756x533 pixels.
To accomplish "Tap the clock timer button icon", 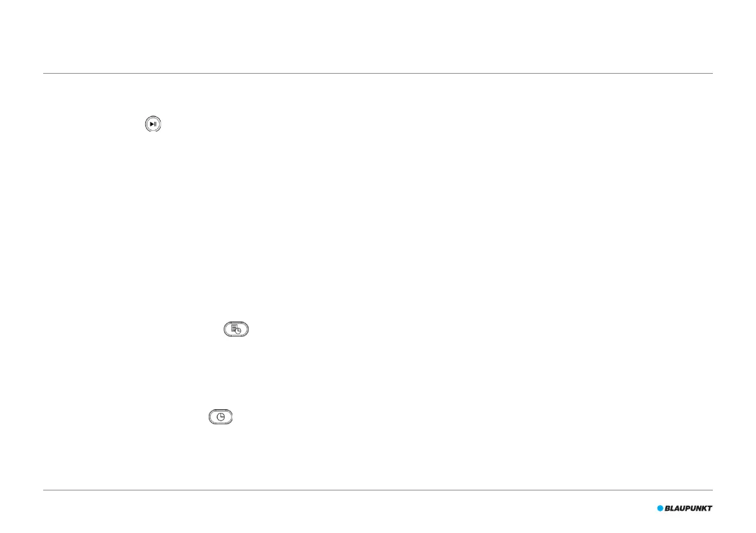I will coord(221,417).
